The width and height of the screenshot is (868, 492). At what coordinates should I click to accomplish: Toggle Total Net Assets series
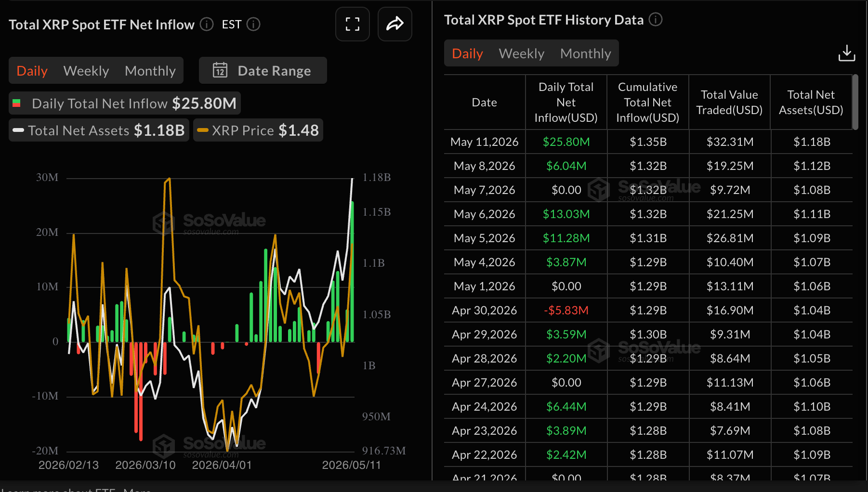click(x=99, y=130)
